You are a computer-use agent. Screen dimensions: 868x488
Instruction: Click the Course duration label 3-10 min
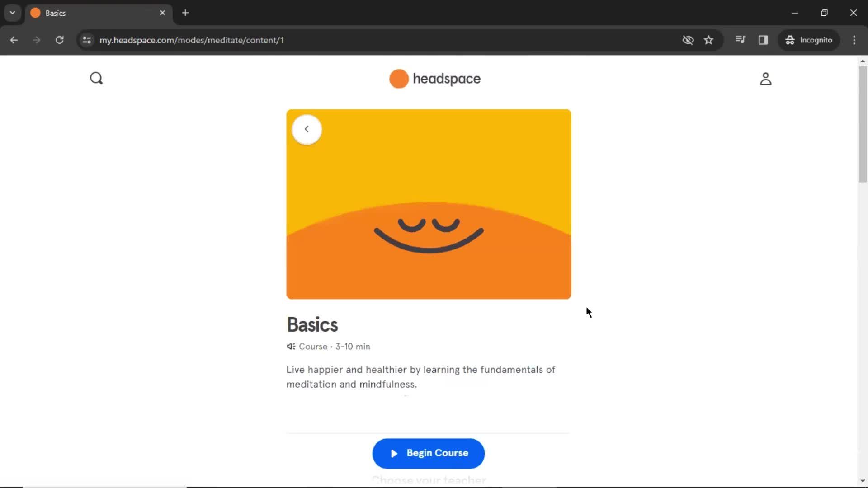[x=352, y=346]
